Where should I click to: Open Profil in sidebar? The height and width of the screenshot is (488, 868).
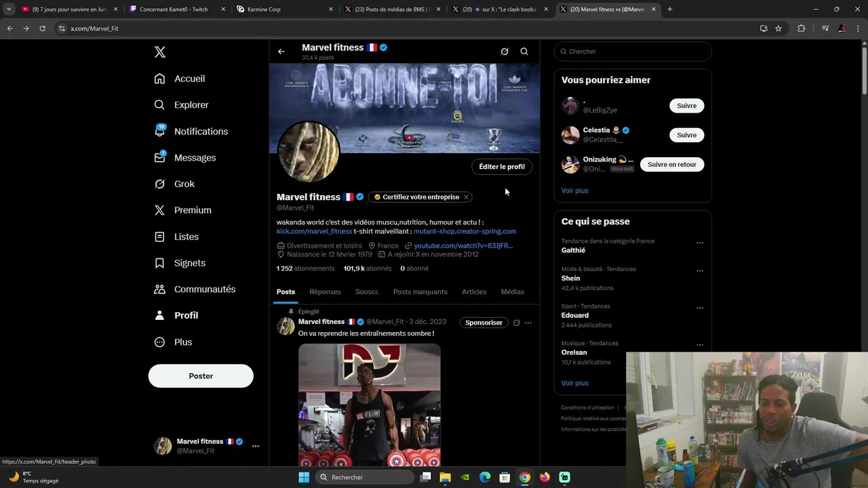[x=176, y=315]
